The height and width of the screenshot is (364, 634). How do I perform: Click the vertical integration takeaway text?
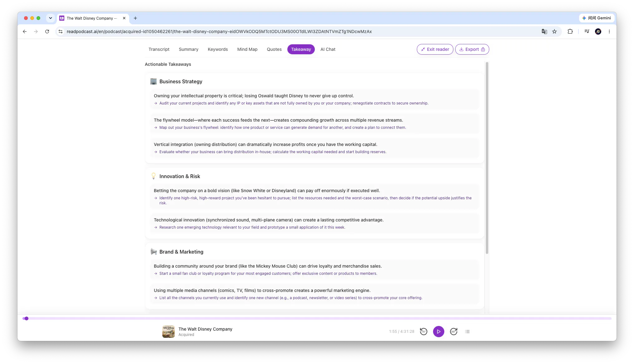(x=266, y=144)
